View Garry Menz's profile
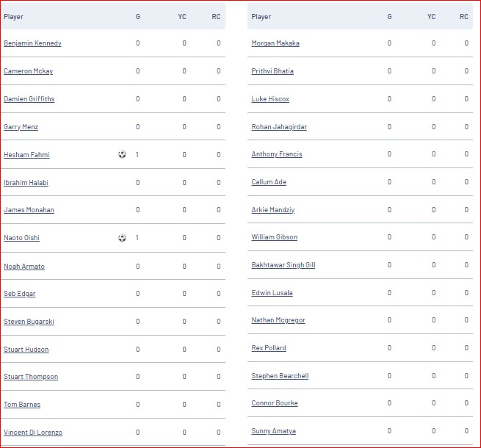481x448 pixels. (21, 127)
